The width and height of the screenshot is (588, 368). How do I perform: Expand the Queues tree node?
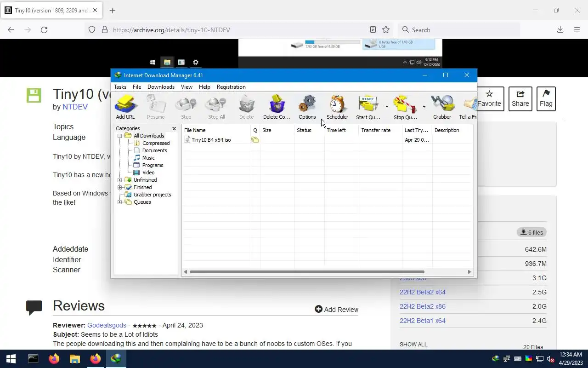tap(119, 202)
